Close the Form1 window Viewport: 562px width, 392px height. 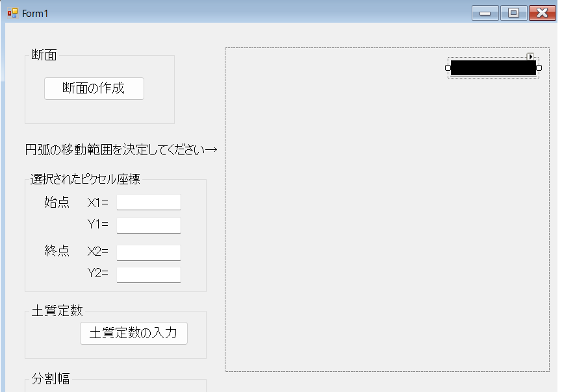point(542,13)
